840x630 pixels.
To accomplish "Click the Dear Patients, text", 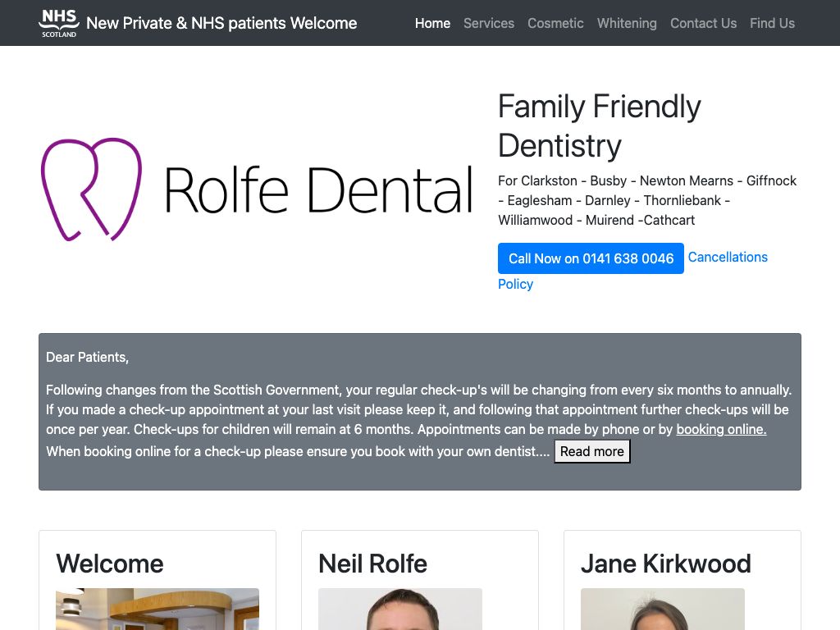I will [87, 357].
